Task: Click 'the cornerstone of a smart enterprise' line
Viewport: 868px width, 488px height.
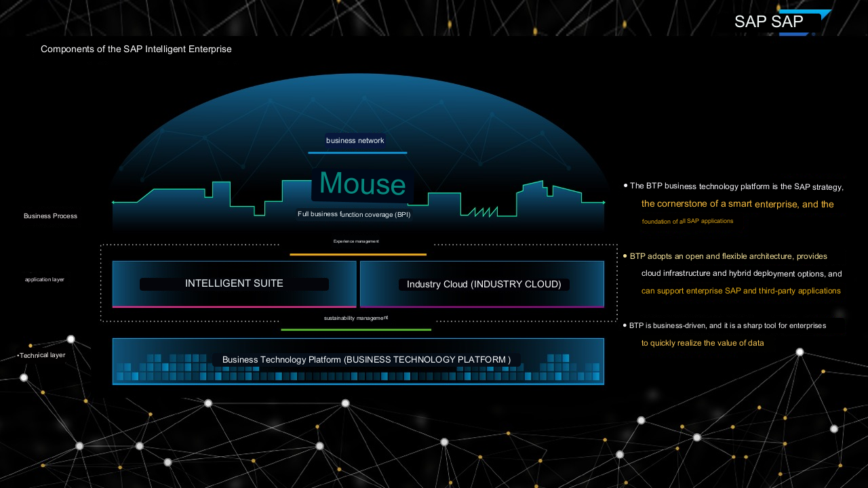Action: pos(738,204)
